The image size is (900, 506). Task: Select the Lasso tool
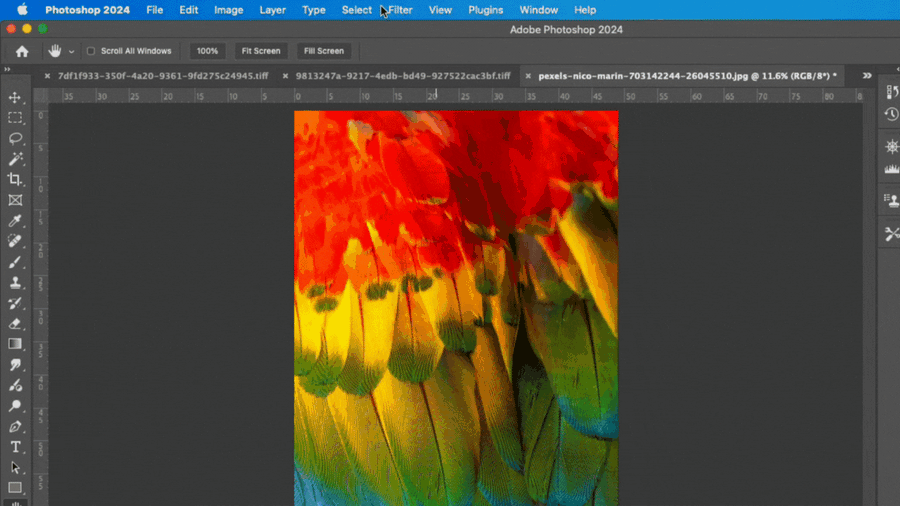click(15, 138)
